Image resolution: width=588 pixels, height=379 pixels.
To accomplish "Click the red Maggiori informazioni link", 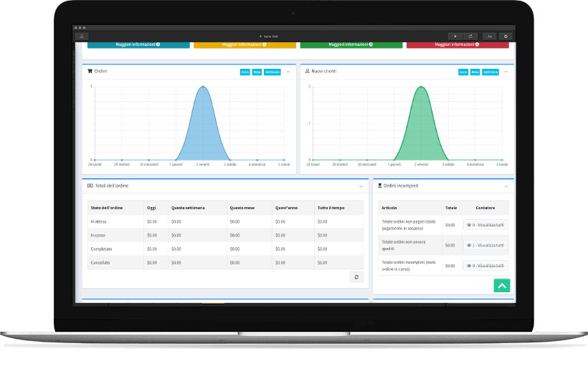I will point(457,44).
